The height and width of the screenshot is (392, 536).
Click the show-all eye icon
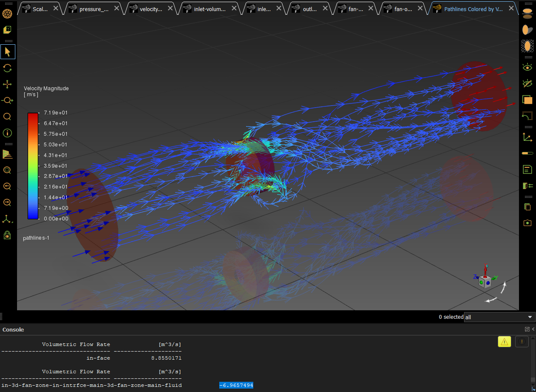pyautogui.click(x=527, y=67)
